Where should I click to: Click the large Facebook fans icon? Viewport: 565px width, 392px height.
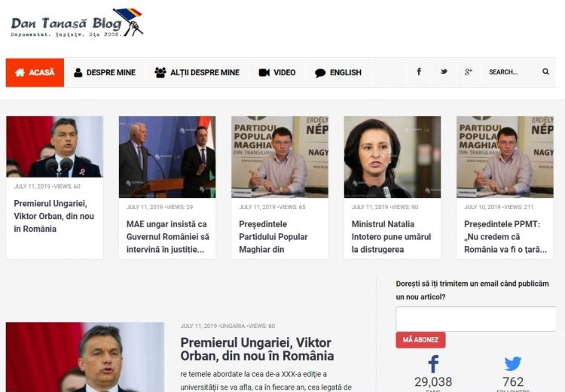point(433,364)
